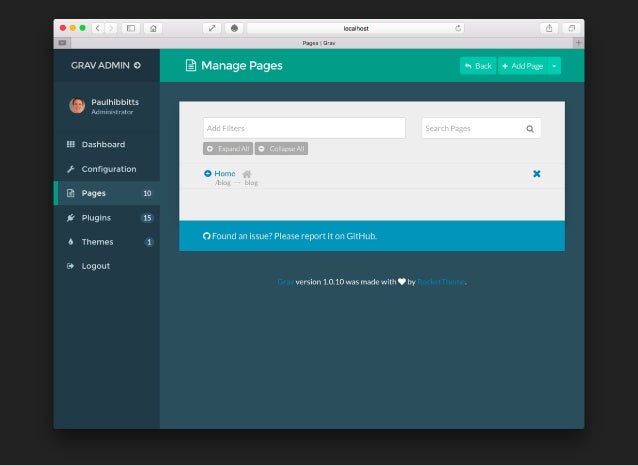Click the small icon left of tab bar
The image size is (638, 466).
click(62, 43)
